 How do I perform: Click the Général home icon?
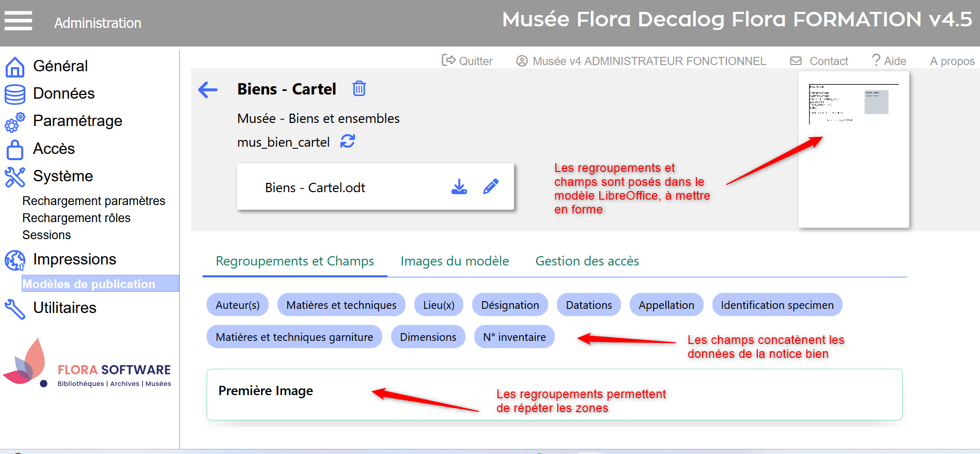(14, 67)
